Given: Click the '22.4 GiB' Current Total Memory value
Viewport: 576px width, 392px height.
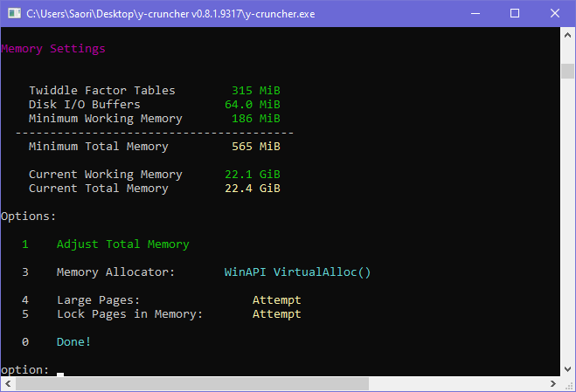Looking at the screenshot, I should coord(252,189).
